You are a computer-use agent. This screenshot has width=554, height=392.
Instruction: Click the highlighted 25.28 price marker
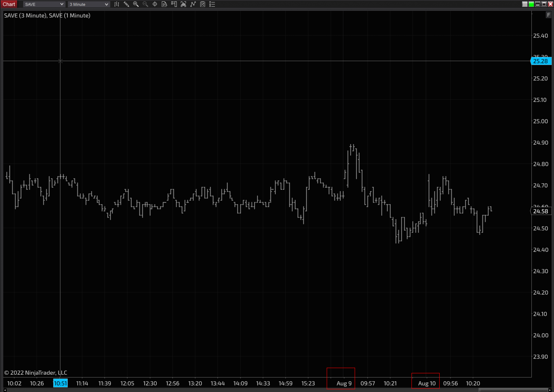coord(541,61)
